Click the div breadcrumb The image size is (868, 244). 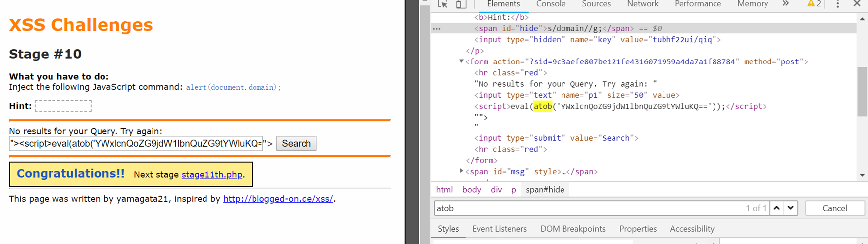(x=496, y=190)
